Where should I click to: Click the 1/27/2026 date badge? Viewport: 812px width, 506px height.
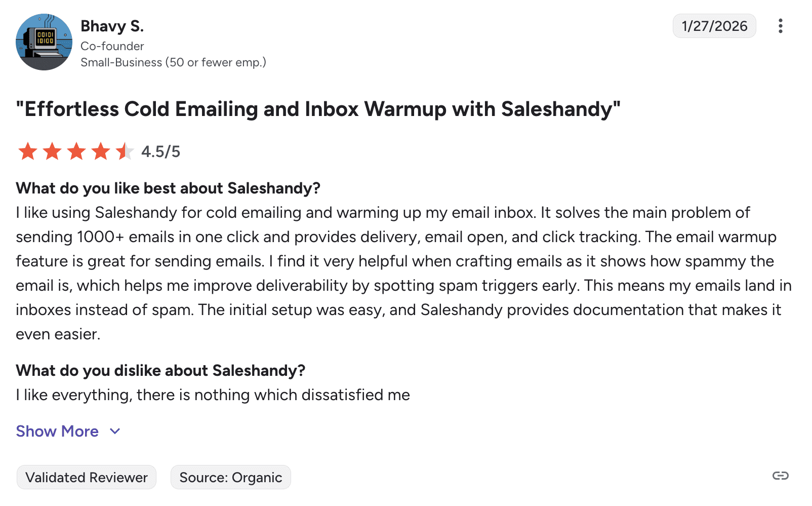tap(714, 26)
